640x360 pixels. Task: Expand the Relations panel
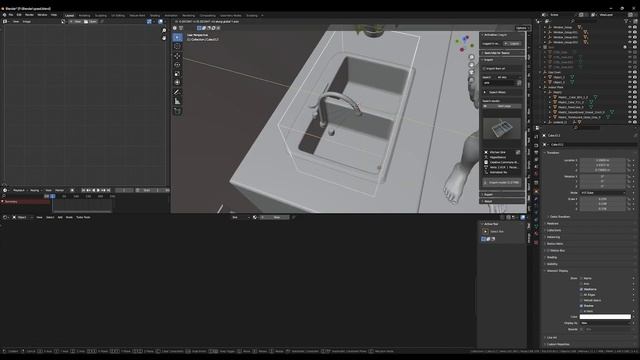coord(553,224)
